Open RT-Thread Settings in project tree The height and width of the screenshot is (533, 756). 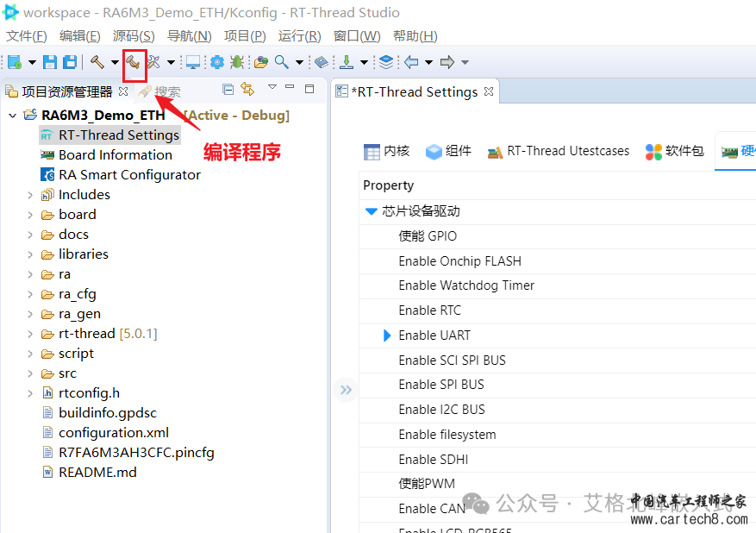click(110, 135)
